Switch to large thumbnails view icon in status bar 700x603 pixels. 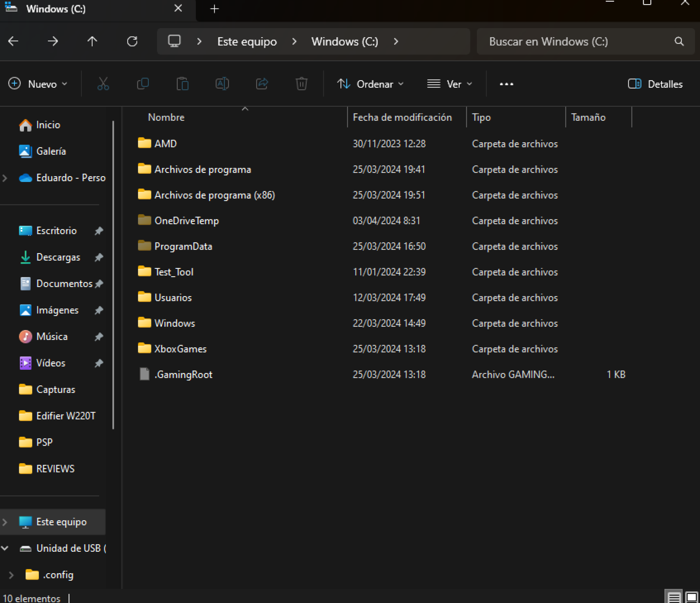[691, 597]
